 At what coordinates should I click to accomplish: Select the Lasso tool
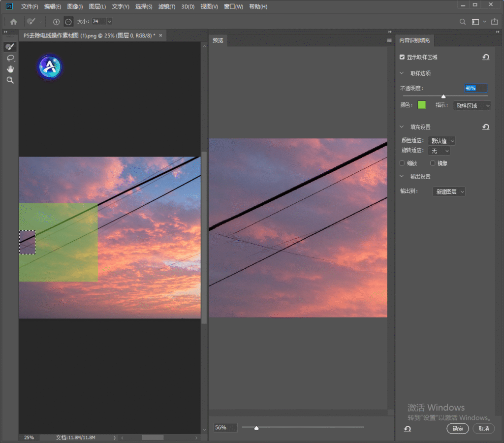(x=10, y=58)
